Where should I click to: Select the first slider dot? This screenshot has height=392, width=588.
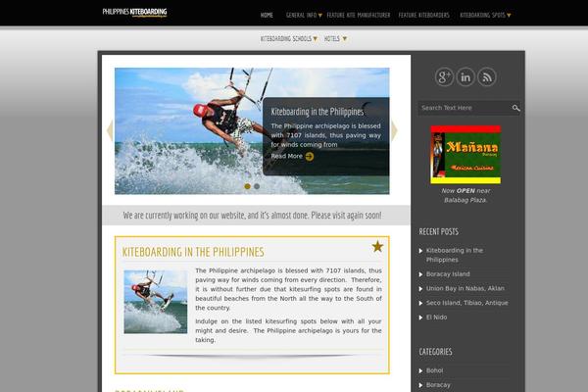(x=248, y=186)
